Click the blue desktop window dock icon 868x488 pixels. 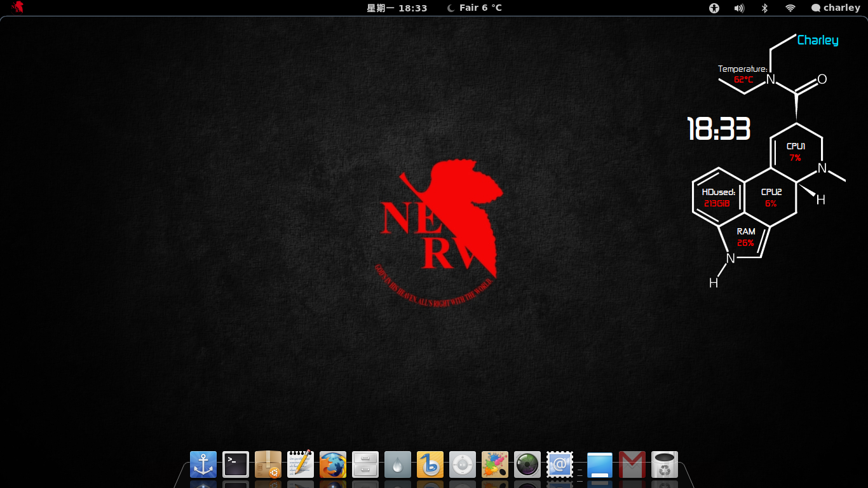(x=600, y=464)
